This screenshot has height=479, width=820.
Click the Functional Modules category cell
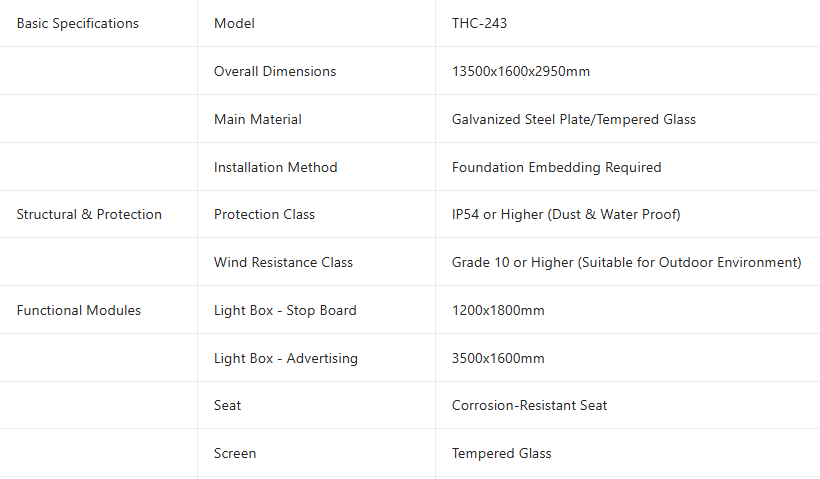pos(79,310)
